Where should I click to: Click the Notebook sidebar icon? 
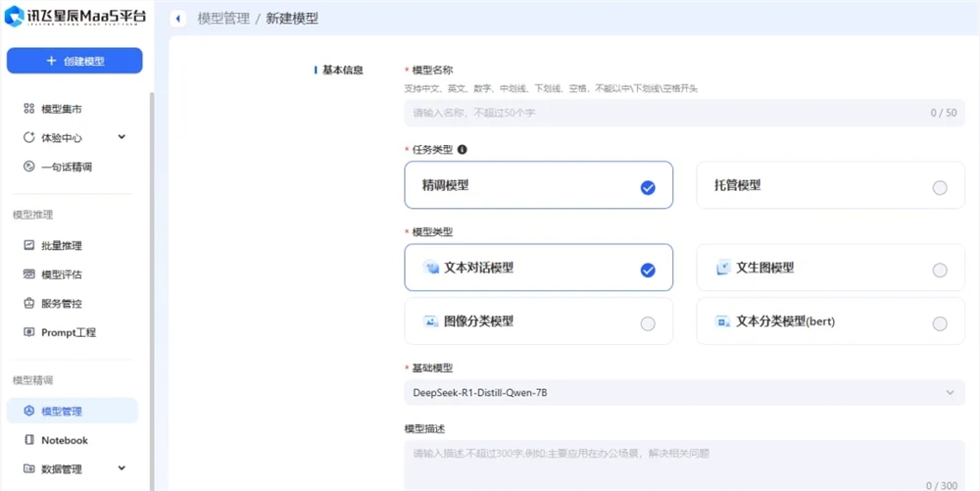click(x=29, y=440)
